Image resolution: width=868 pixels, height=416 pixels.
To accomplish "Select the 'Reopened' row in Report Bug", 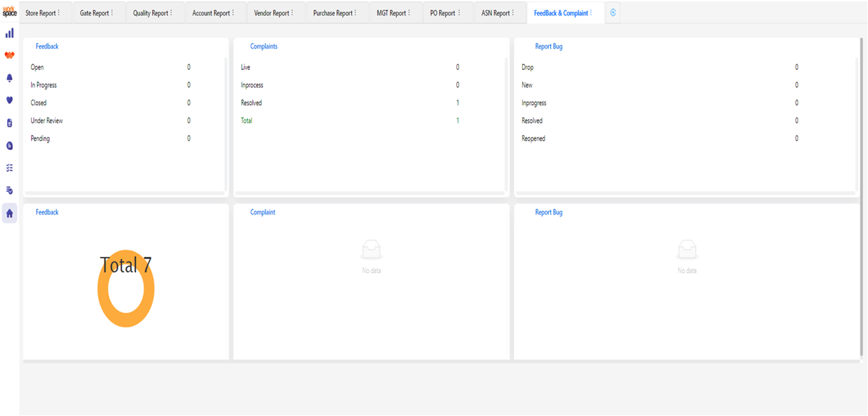I will tap(686, 139).
